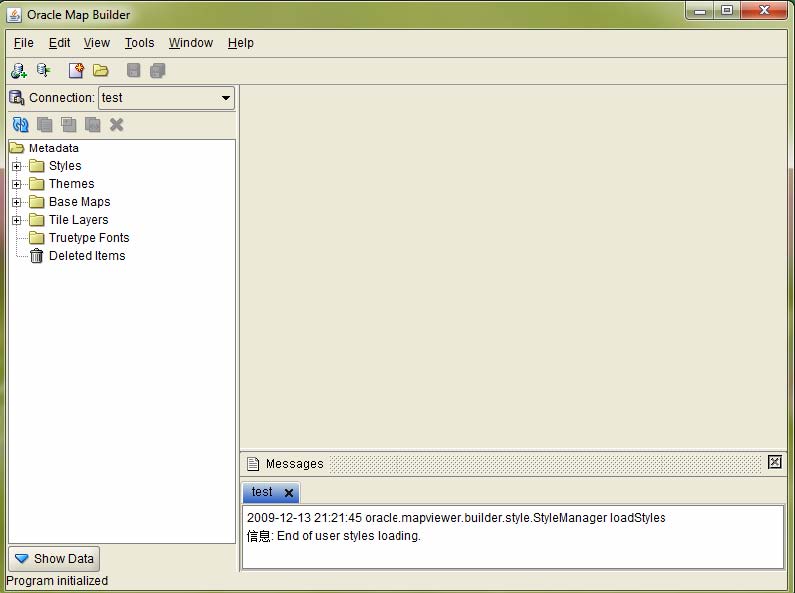This screenshot has height=593, width=795.
Task: Close the test messages tab
Action: click(289, 493)
